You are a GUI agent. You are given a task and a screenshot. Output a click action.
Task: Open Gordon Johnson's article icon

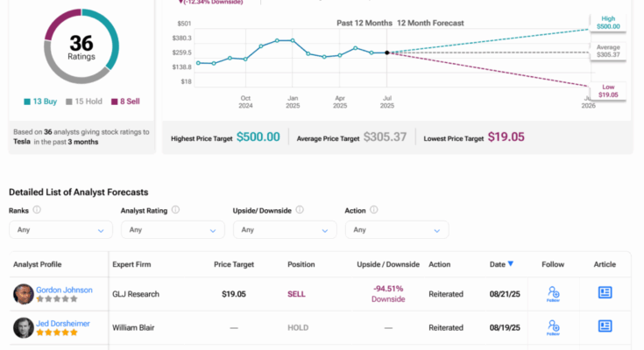[605, 292]
